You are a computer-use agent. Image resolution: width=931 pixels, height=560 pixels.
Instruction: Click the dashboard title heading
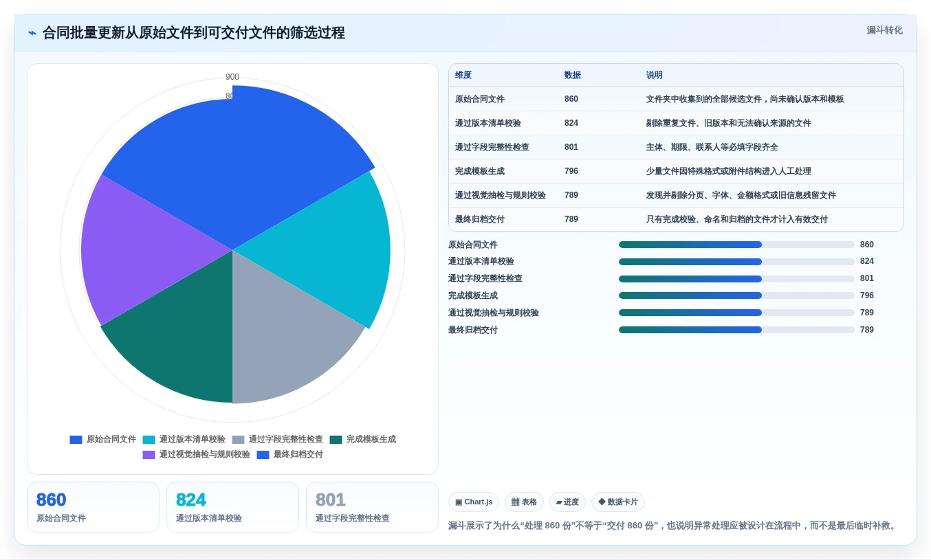pos(194,33)
